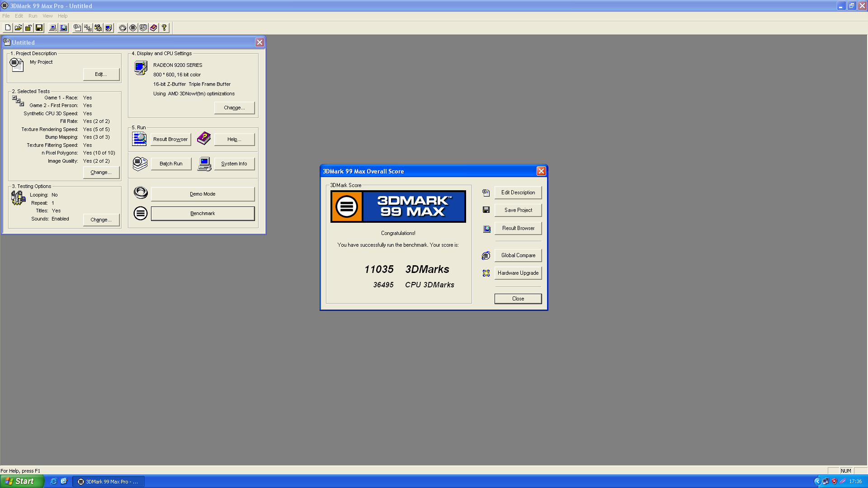Click the Demo Mode ring toolbar icon
This screenshot has height=488, width=868.
tap(123, 28)
